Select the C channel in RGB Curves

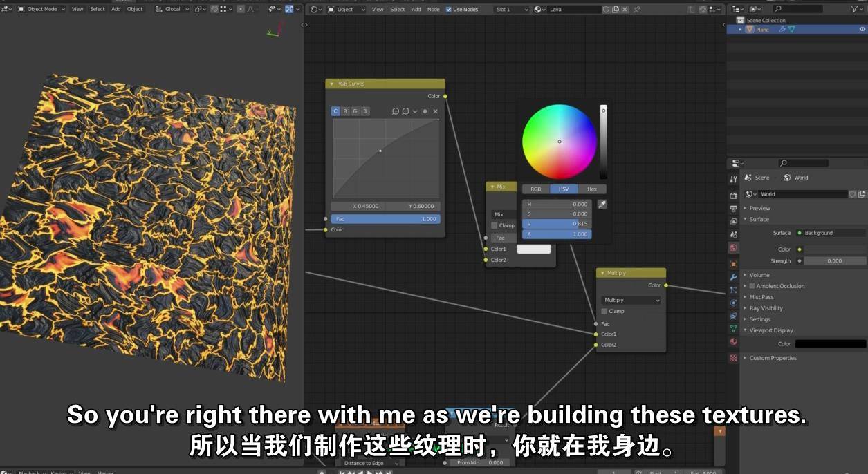coord(335,111)
